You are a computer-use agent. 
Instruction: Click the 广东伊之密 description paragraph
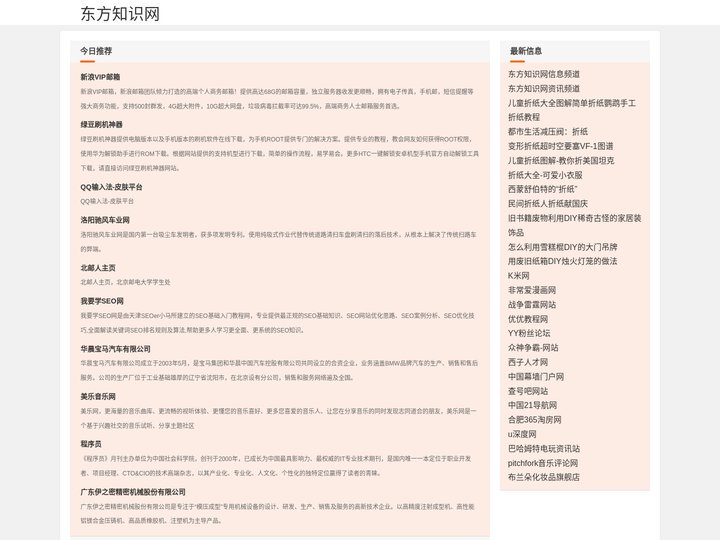[277, 513]
